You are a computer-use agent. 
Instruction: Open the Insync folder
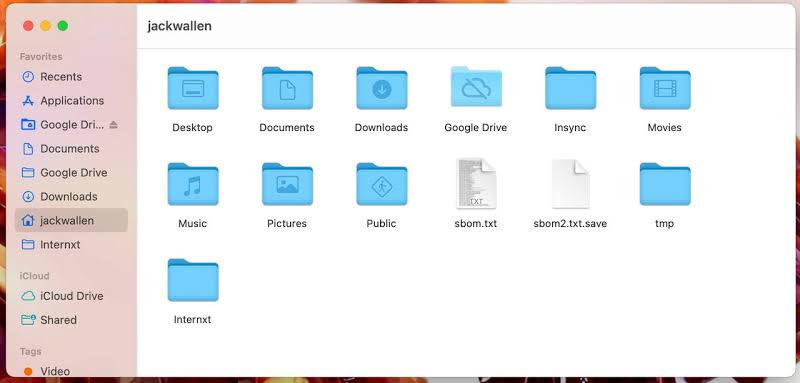[x=570, y=88]
